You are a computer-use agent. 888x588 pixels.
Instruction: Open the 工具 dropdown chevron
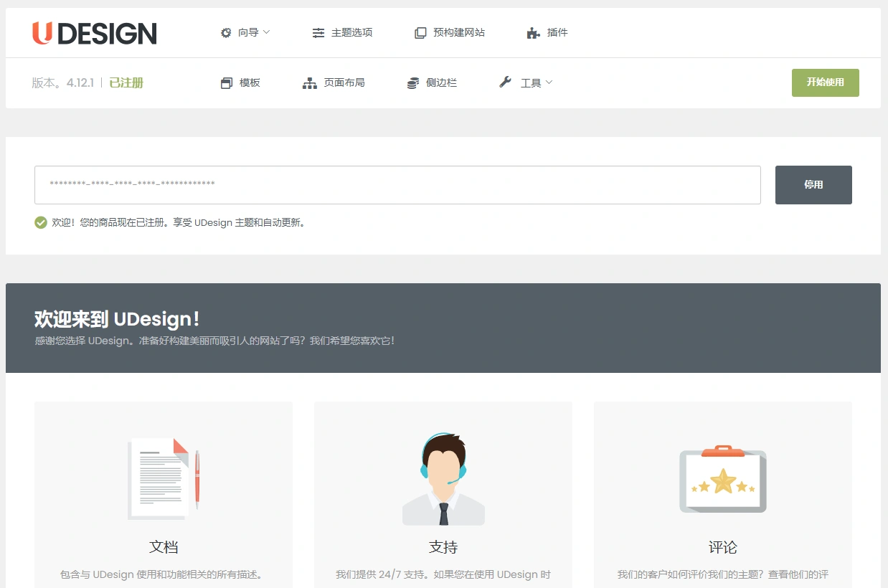549,82
